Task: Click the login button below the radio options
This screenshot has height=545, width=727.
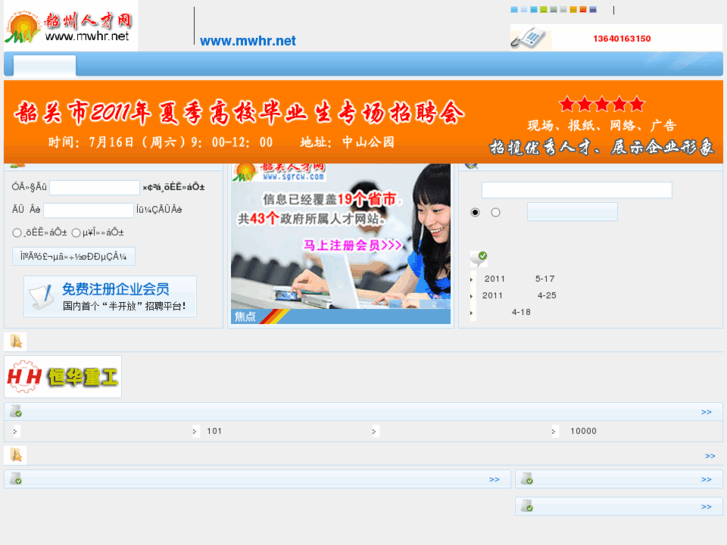Action: (74, 256)
